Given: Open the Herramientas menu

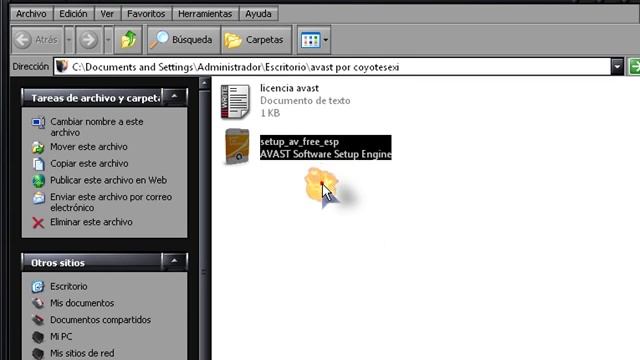Looking at the screenshot, I should (205, 14).
